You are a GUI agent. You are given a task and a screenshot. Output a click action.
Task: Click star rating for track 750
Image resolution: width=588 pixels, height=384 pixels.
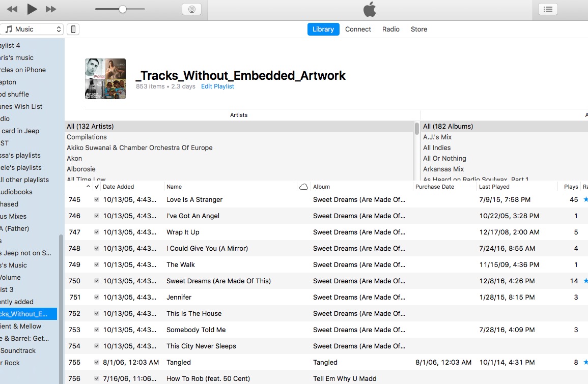585,281
